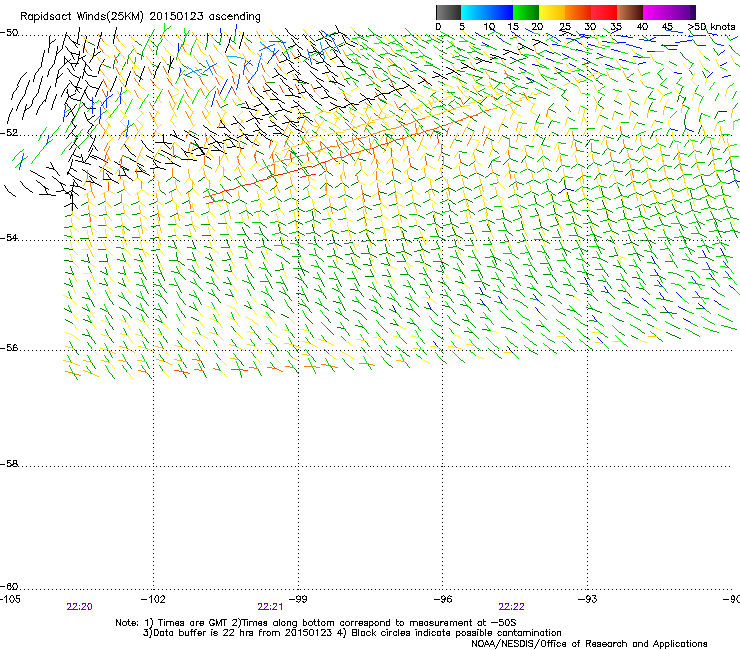The image size is (740, 650).
Task: Click the '-96' longitude axis label
Action: click(443, 599)
